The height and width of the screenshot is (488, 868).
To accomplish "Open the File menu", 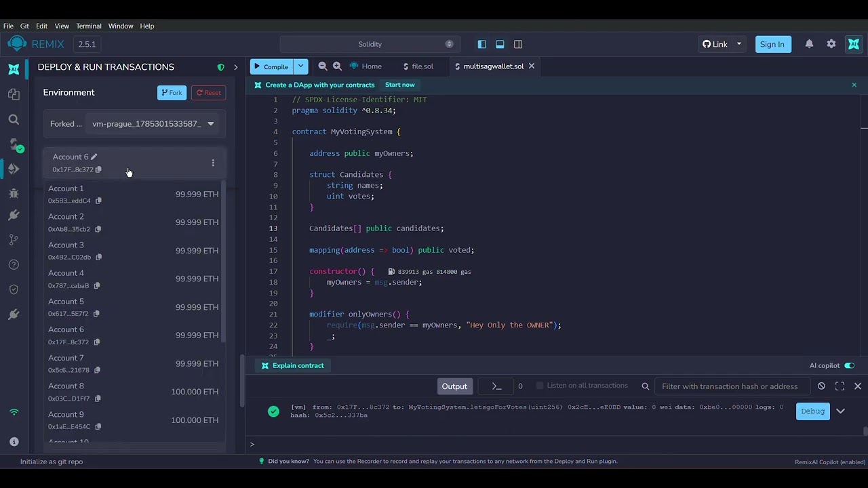I will click(x=8, y=26).
